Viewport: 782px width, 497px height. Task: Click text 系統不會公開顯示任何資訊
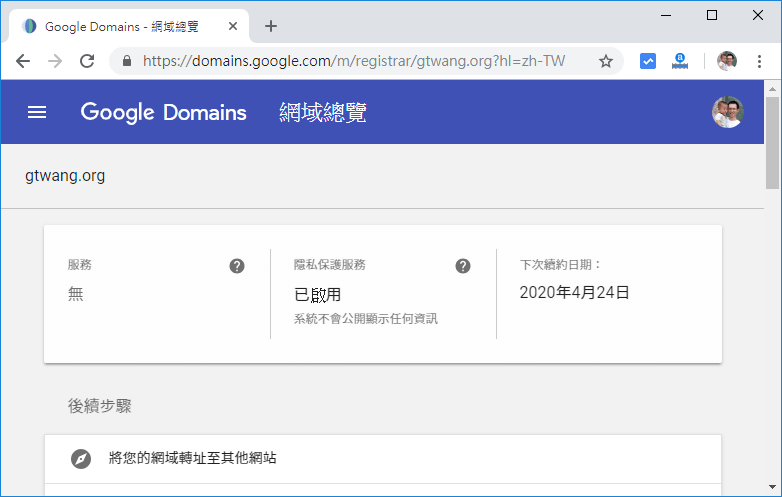pyautogui.click(x=366, y=319)
